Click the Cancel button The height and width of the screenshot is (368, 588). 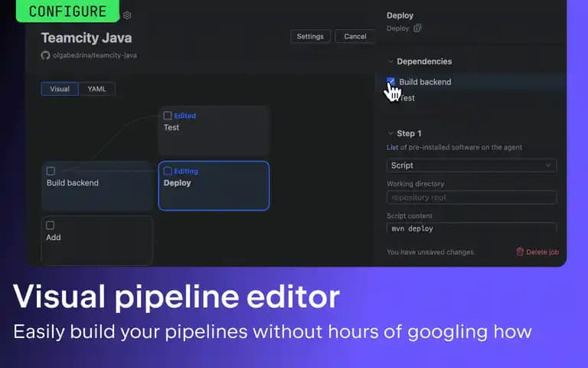(354, 37)
